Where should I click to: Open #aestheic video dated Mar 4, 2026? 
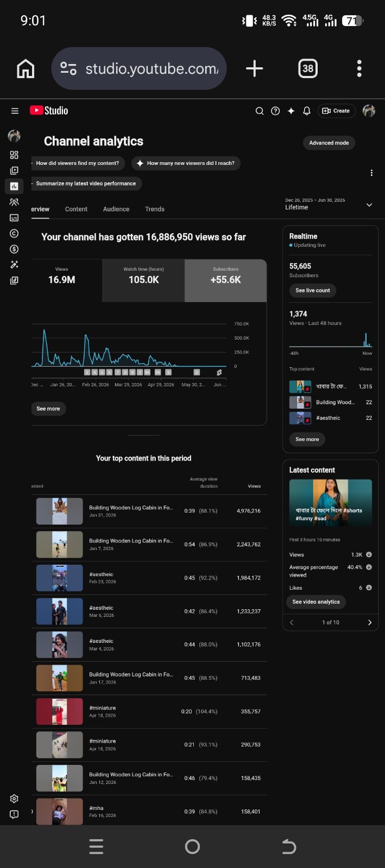(x=149, y=644)
